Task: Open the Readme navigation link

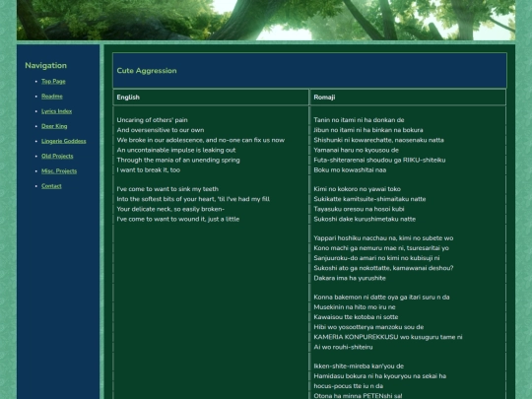Action: click(x=52, y=97)
